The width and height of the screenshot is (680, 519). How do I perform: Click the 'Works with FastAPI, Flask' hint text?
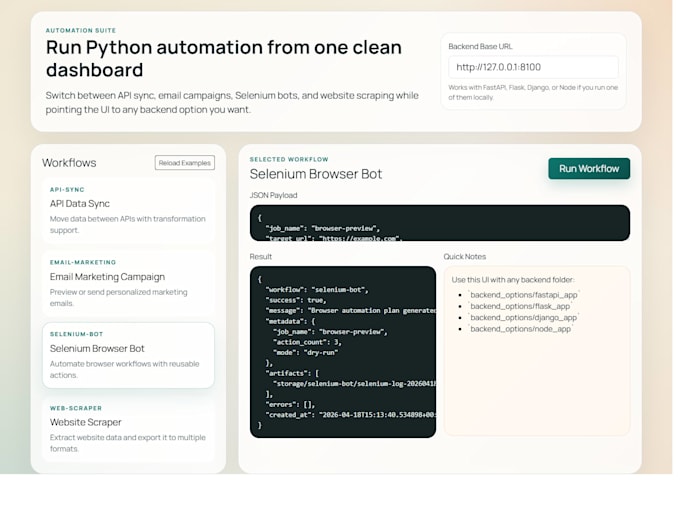pyautogui.click(x=533, y=92)
